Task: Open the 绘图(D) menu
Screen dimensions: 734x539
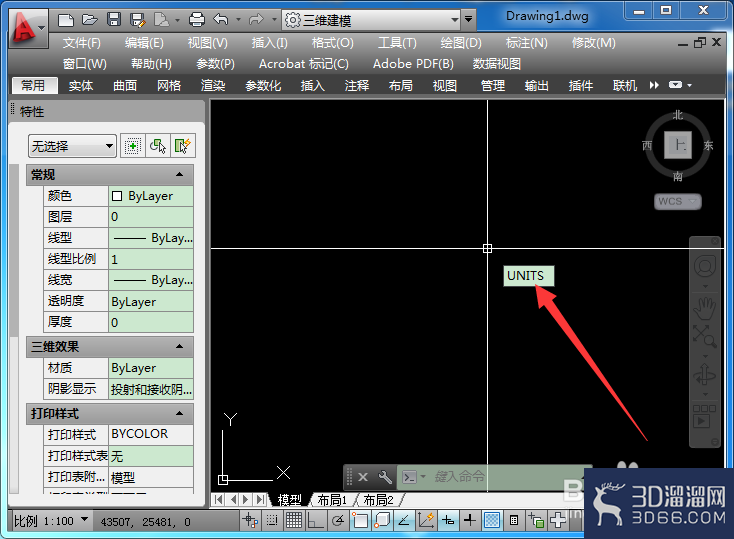Action: click(x=461, y=43)
